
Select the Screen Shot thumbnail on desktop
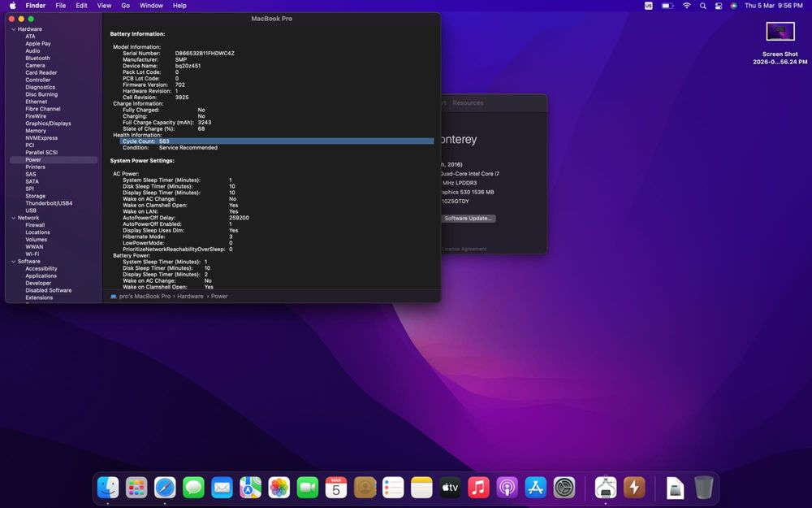780,33
